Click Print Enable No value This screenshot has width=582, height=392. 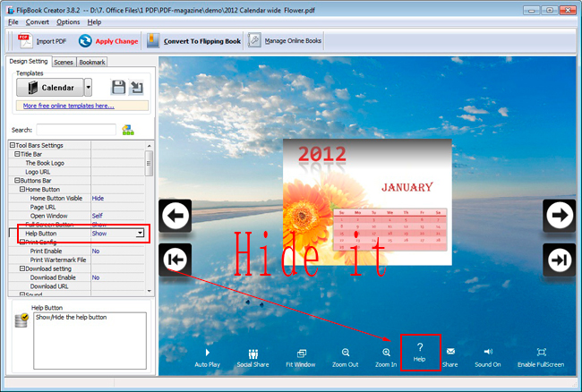click(96, 251)
